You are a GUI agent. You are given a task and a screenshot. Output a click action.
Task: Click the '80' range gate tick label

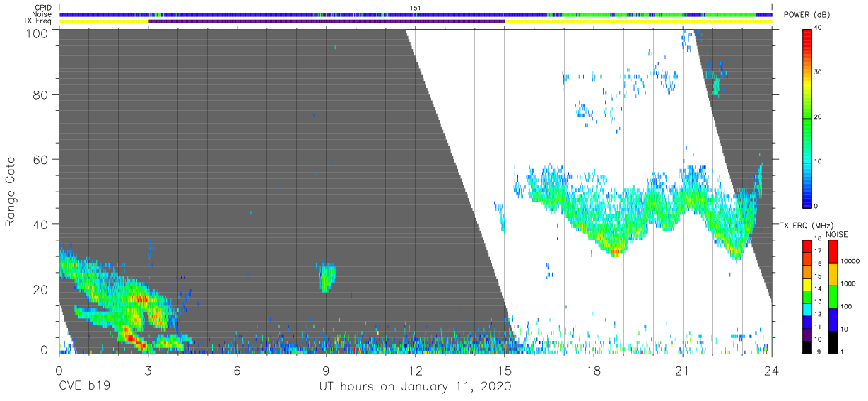[x=40, y=95]
